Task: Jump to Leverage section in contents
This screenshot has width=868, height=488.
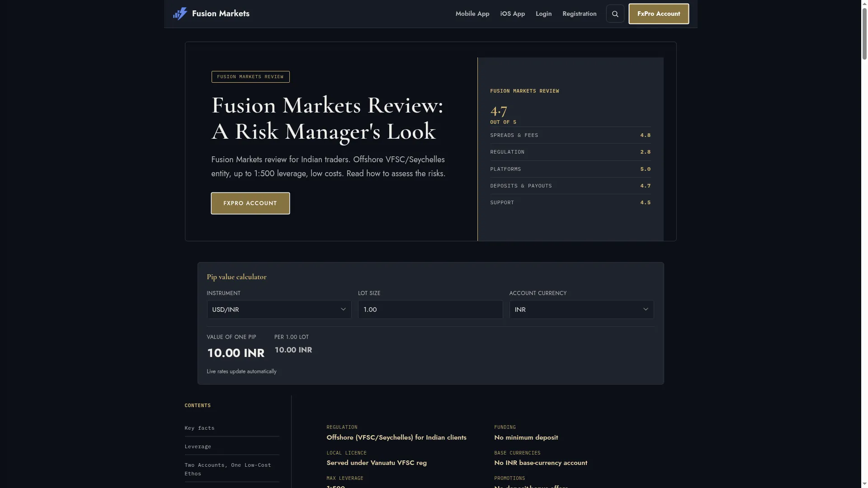Action: (198, 446)
